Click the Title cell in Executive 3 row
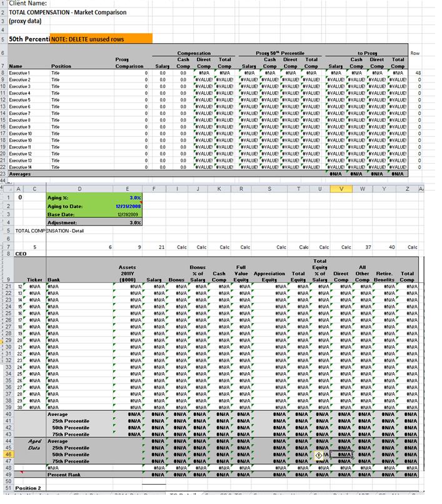The width and height of the screenshot is (442, 504). tap(56, 86)
